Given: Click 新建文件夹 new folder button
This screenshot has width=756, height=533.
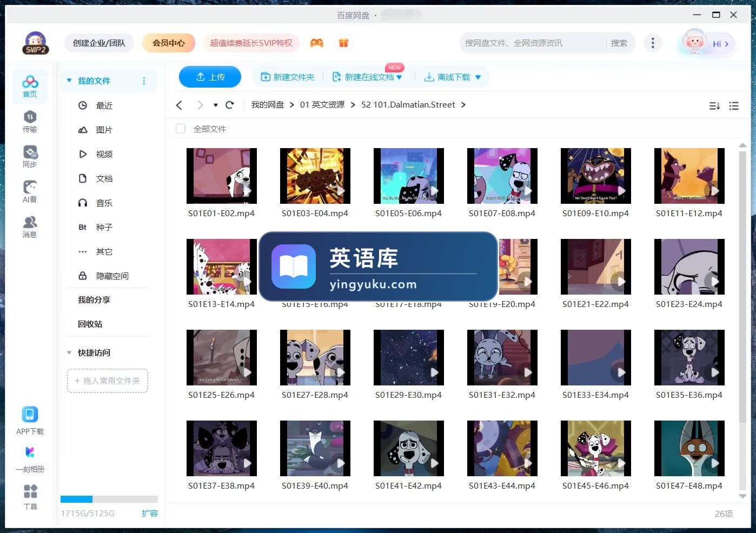Looking at the screenshot, I should click(x=288, y=77).
